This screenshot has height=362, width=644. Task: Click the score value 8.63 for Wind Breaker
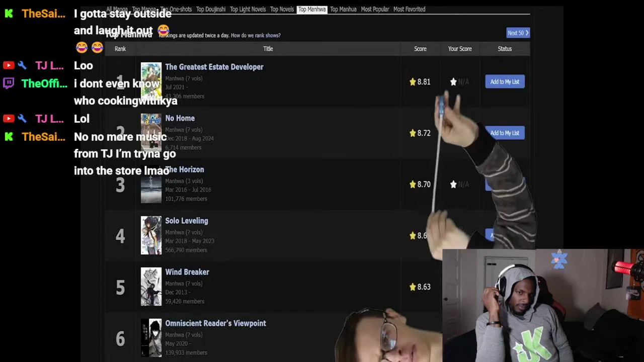click(x=424, y=287)
